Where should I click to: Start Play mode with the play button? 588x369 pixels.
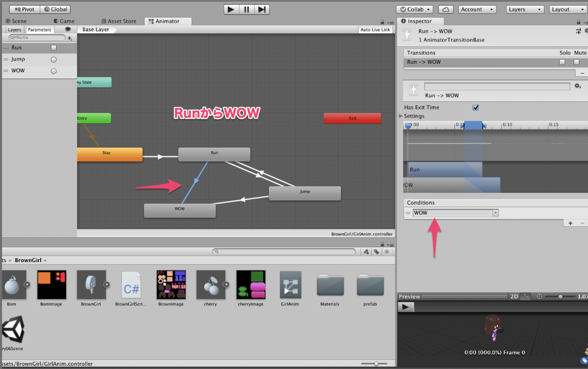231,9
